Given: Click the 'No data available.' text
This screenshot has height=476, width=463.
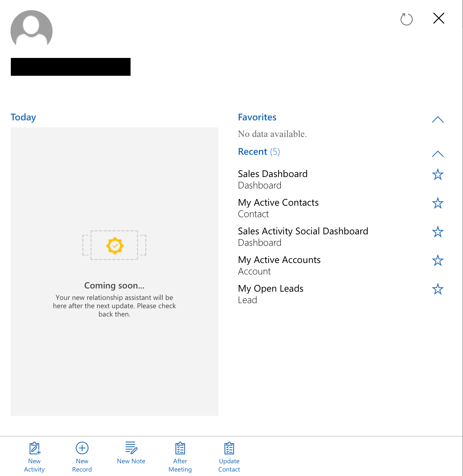Looking at the screenshot, I should tap(272, 134).
